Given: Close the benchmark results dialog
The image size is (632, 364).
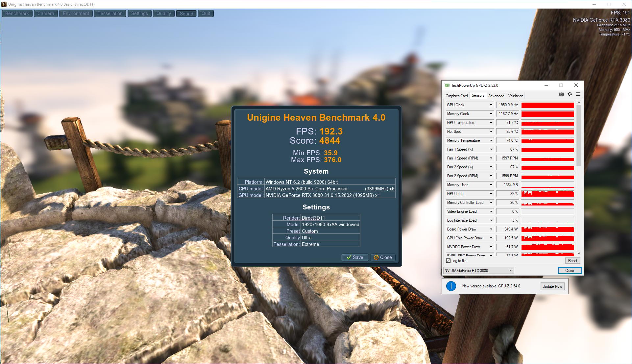Looking at the screenshot, I should pos(383,257).
